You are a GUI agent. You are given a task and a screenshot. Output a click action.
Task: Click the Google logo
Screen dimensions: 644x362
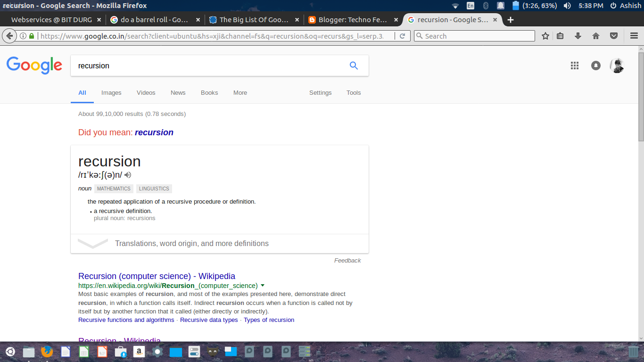pos(34,66)
